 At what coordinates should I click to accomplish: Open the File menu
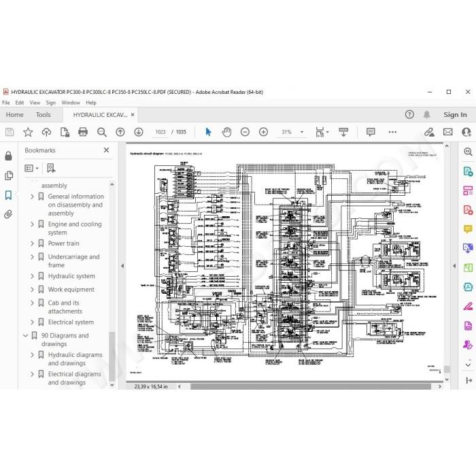click(5, 103)
